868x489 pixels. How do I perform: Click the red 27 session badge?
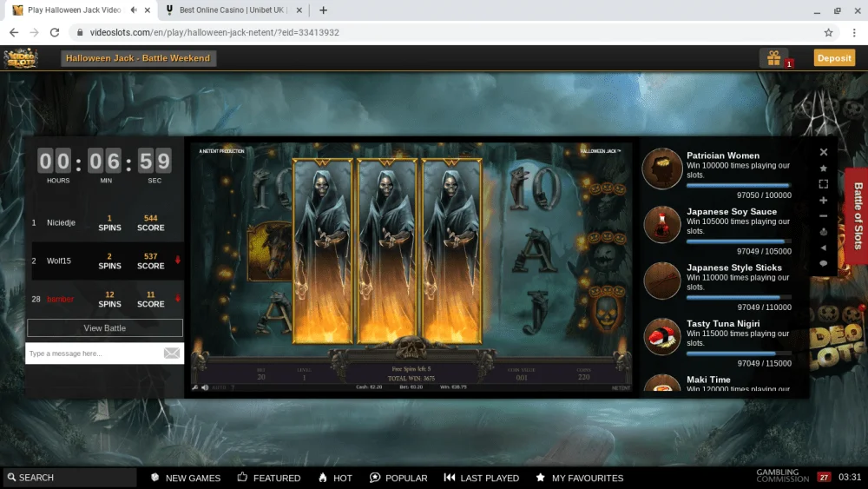[824, 478]
